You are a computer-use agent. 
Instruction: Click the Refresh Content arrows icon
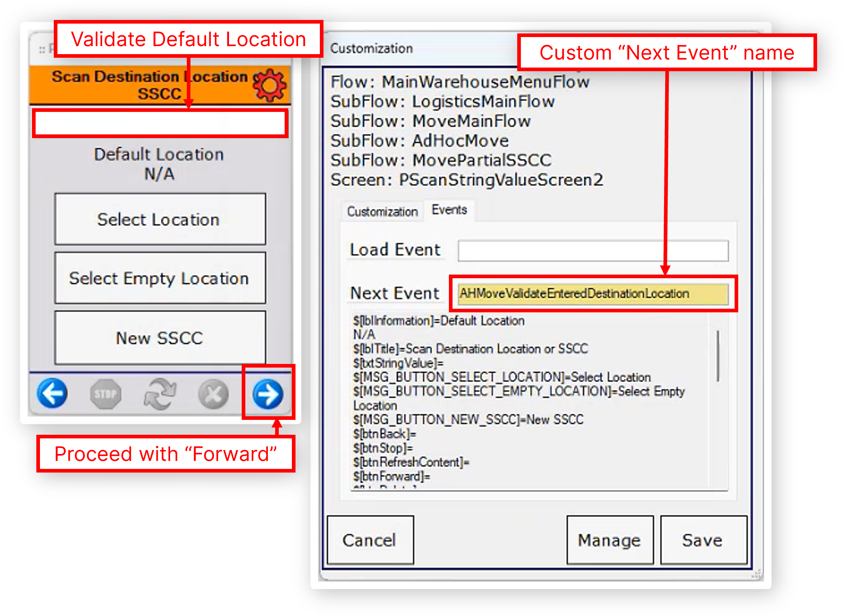(160, 394)
